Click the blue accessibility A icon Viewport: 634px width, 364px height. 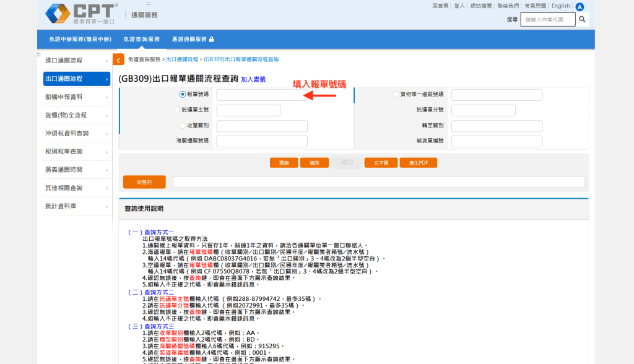coord(580,7)
